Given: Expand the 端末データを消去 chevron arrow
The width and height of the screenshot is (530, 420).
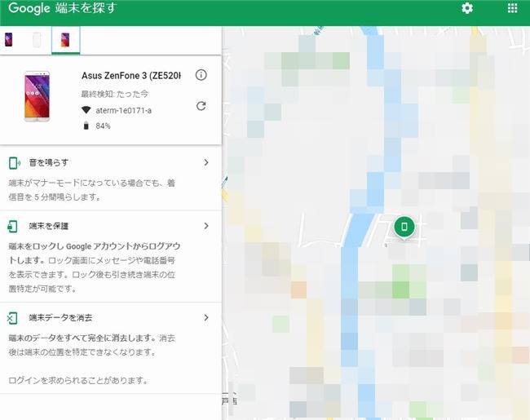Looking at the screenshot, I should point(206,317).
